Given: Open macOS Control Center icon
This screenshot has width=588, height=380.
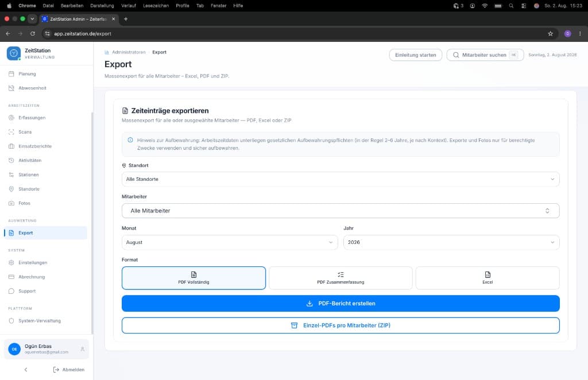Looking at the screenshot, I should tap(524, 6).
